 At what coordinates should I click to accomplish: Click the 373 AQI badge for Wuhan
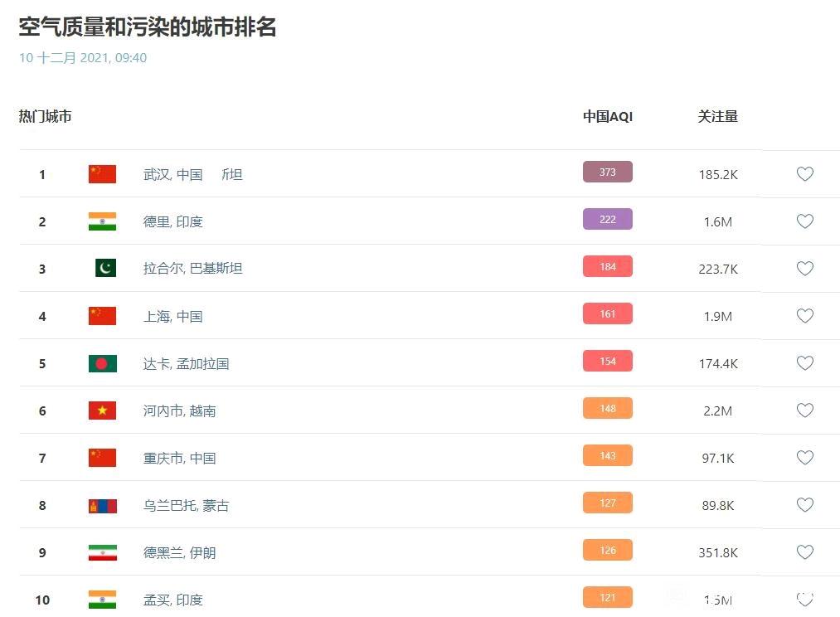[x=607, y=172]
